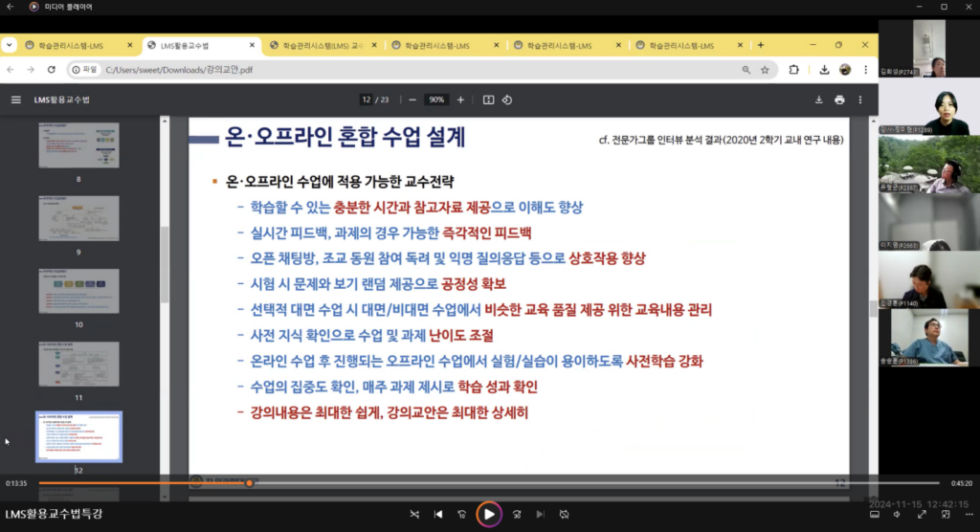
Task: Zoom out on the PDF document
Action: [412, 100]
